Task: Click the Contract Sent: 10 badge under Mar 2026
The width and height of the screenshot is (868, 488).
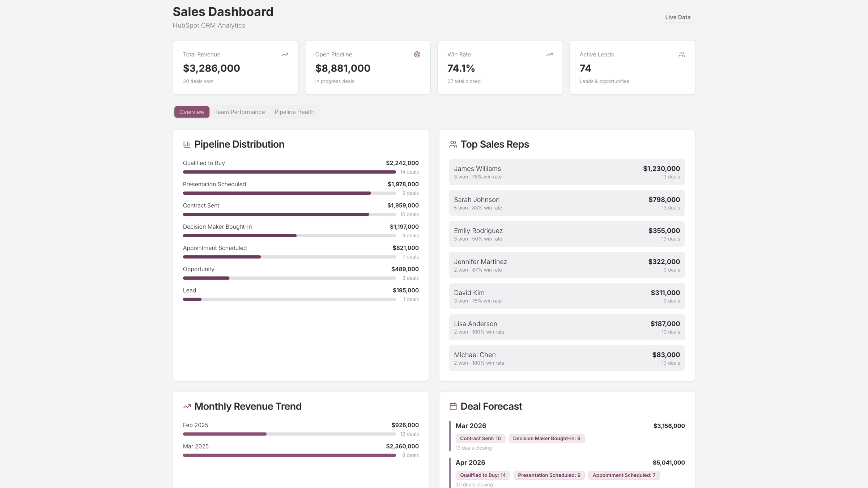Action: click(480, 438)
